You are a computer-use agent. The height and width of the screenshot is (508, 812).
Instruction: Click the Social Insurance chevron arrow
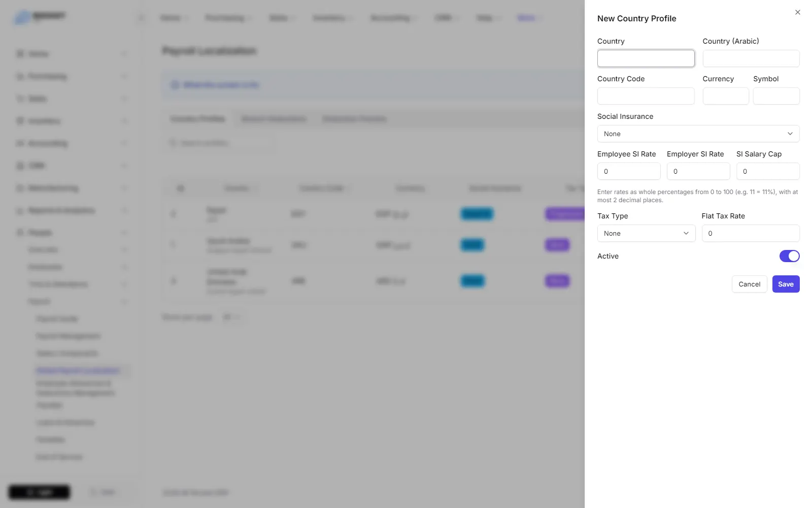[790, 134]
